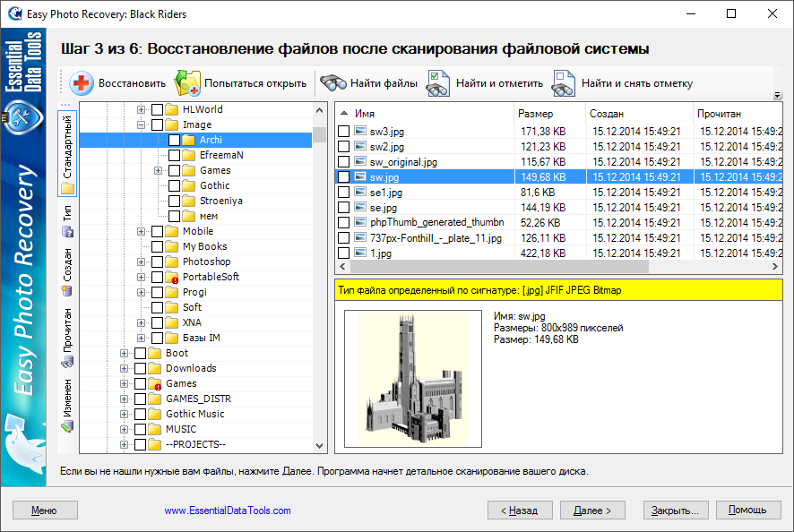Open the Меню button
794x532 pixels.
click(x=45, y=511)
